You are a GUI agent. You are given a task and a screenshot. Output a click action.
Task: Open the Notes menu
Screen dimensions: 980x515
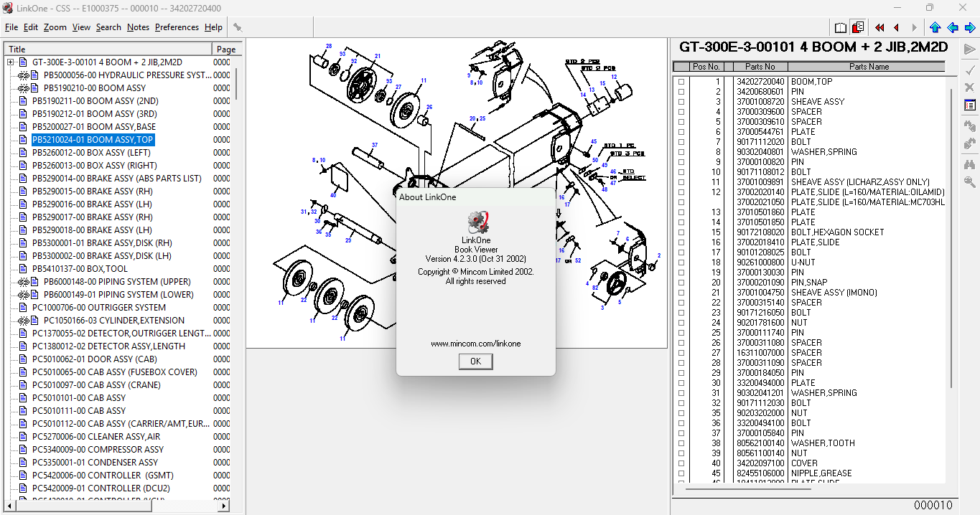139,27
